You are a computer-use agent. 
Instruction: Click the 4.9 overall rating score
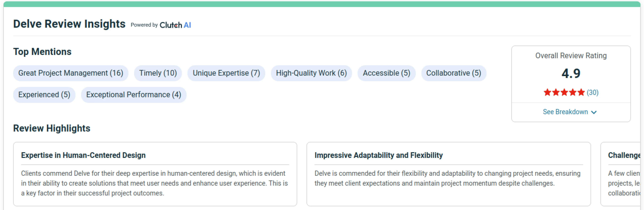point(571,74)
